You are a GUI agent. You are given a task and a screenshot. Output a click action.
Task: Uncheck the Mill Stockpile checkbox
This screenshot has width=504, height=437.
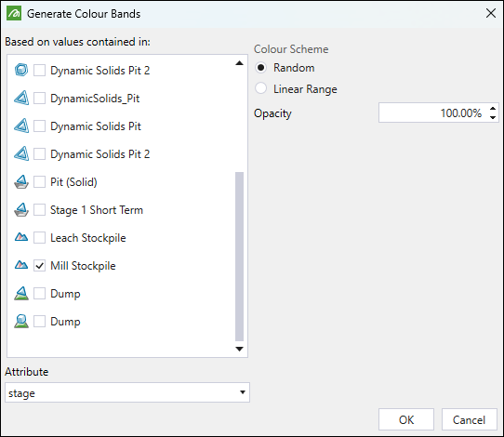point(40,266)
